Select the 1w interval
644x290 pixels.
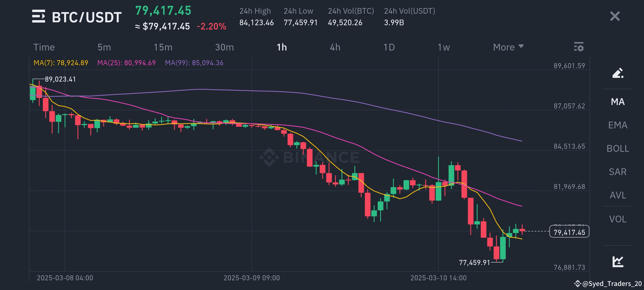pyautogui.click(x=444, y=47)
